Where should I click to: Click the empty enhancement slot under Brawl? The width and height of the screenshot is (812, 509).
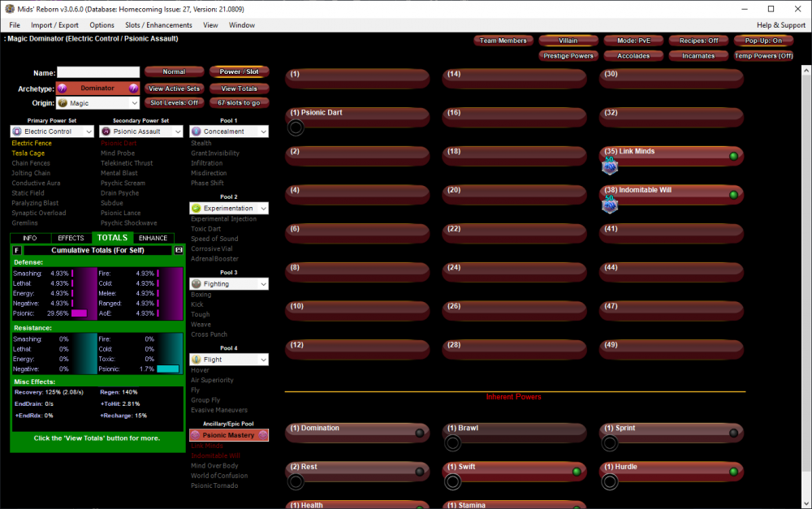452,443
